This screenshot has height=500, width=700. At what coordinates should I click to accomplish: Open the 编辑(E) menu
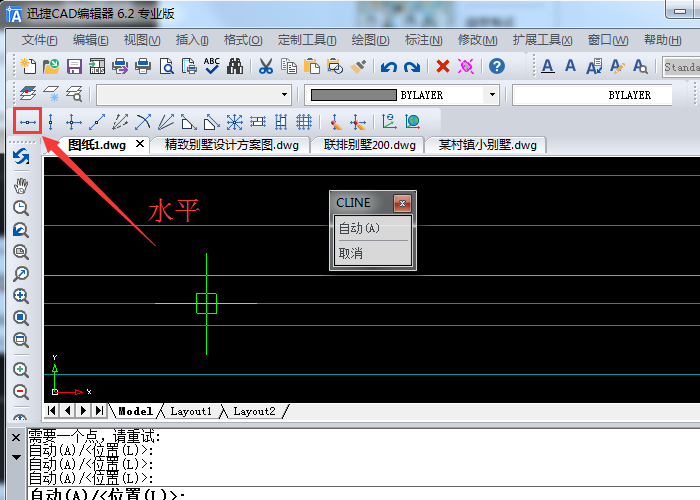coord(91,40)
